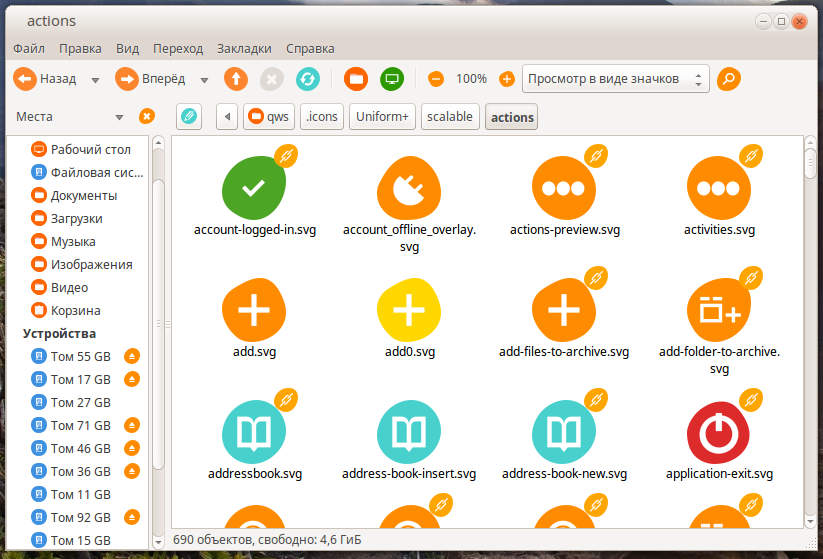
Task: Jump to .icons in path bar
Action: click(x=322, y=117)
